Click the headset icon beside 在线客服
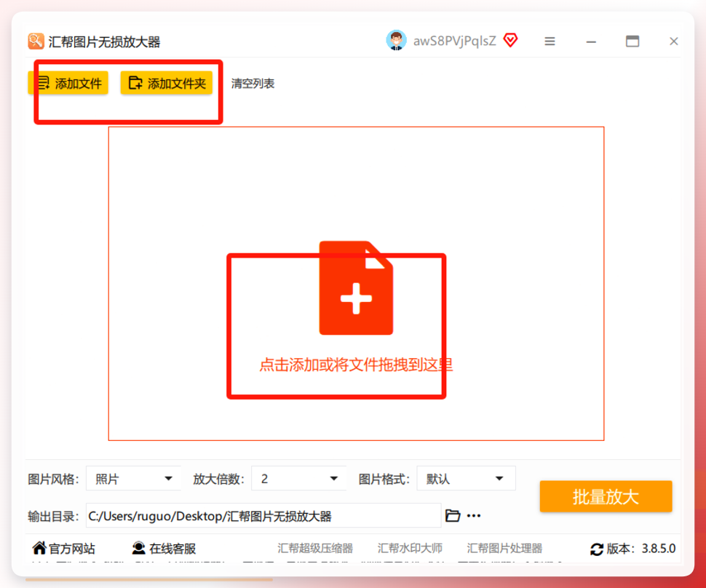Screen dimensions: 706x588 139,547
